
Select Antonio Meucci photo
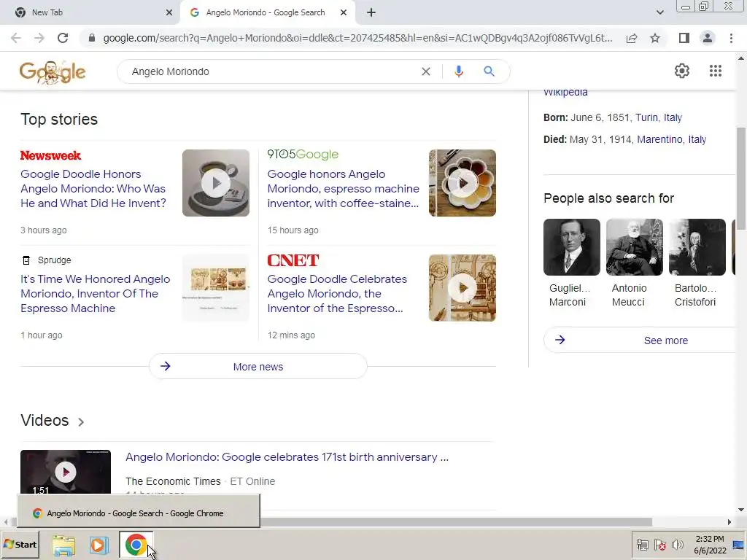click(x=634, y=247)
